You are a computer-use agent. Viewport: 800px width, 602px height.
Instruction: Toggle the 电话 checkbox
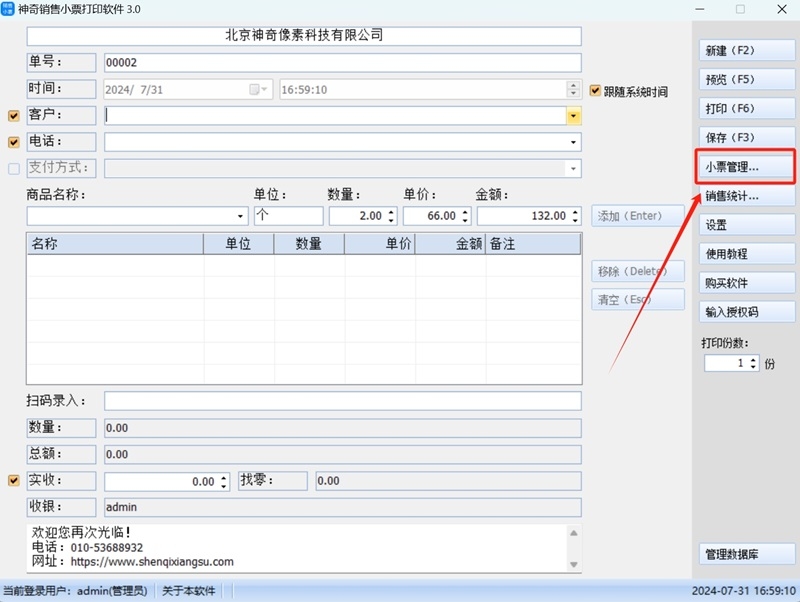pyautogui.click(x=14, y=142)
